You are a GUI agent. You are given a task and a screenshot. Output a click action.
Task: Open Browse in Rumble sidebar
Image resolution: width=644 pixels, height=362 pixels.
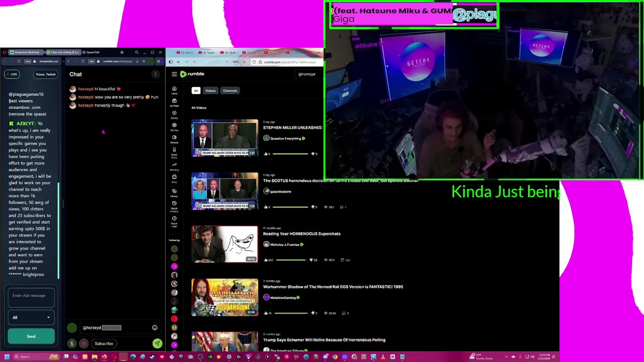[174, 139]
